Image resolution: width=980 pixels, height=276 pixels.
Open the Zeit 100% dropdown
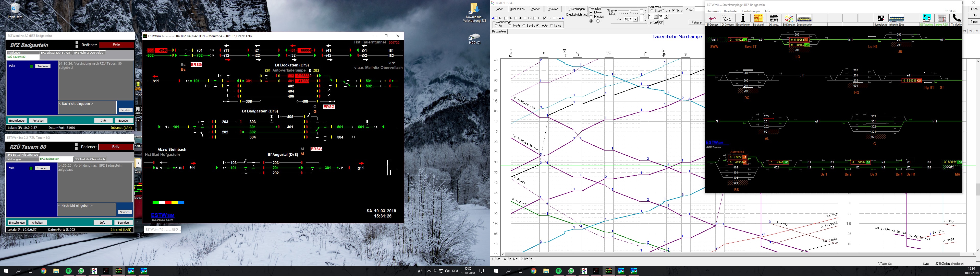click(x=636, y=19)
